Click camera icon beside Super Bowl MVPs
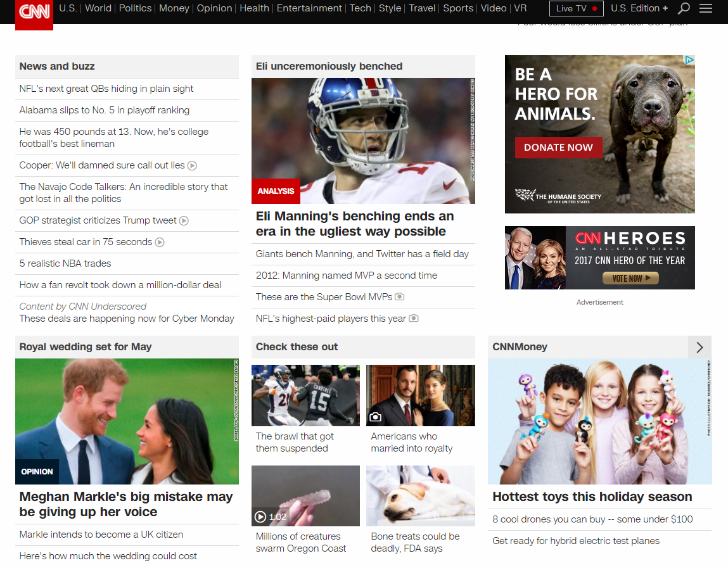 399,296
